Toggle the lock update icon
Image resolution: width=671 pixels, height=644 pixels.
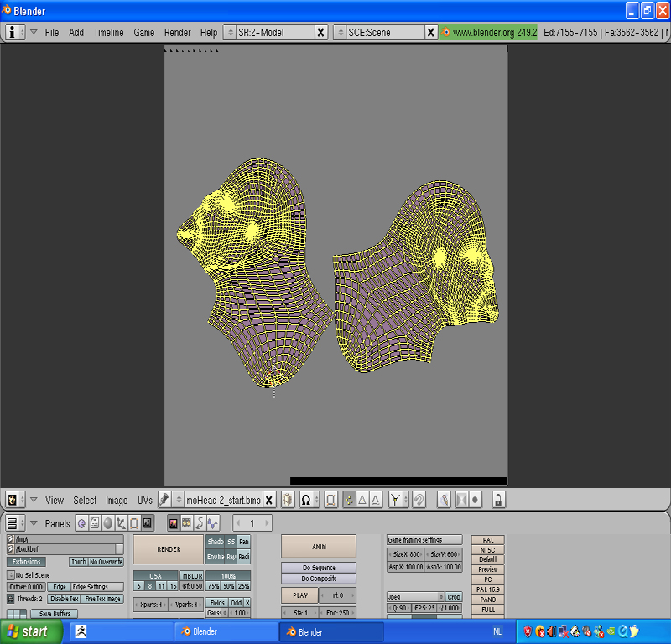coord(498,500)
